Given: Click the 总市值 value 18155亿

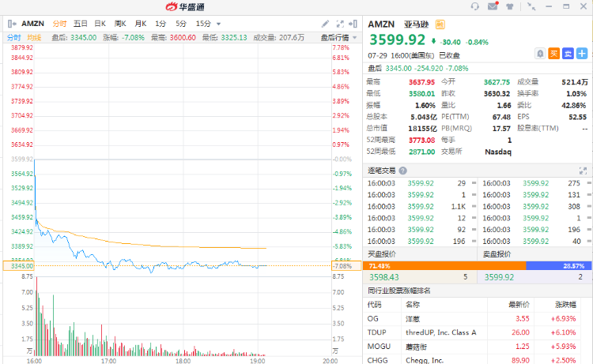Looking at the screenshot, I should [422, 129].
